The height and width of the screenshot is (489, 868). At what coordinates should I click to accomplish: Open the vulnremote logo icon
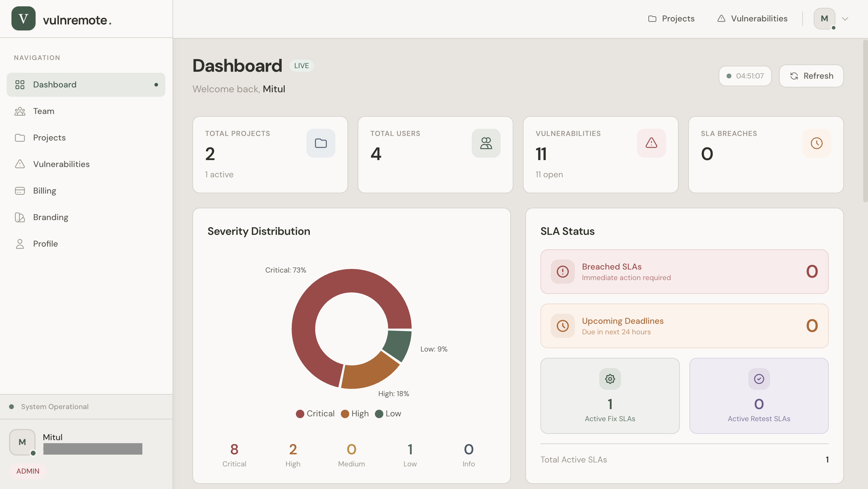[x=23, y=18]
